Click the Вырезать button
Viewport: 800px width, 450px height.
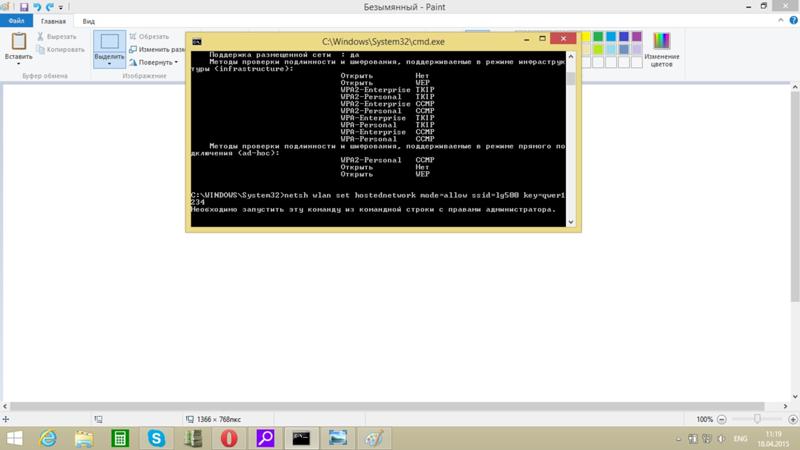coord(57,37)
